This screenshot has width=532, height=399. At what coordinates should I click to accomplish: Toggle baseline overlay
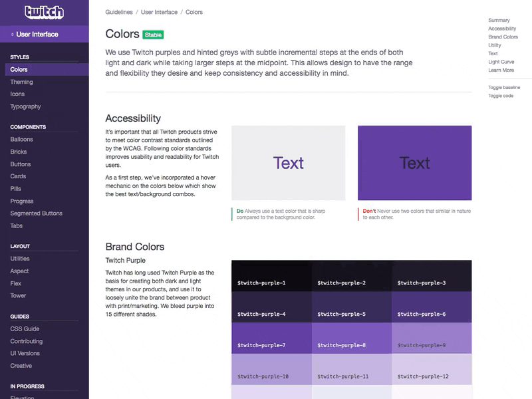point(504,87)
